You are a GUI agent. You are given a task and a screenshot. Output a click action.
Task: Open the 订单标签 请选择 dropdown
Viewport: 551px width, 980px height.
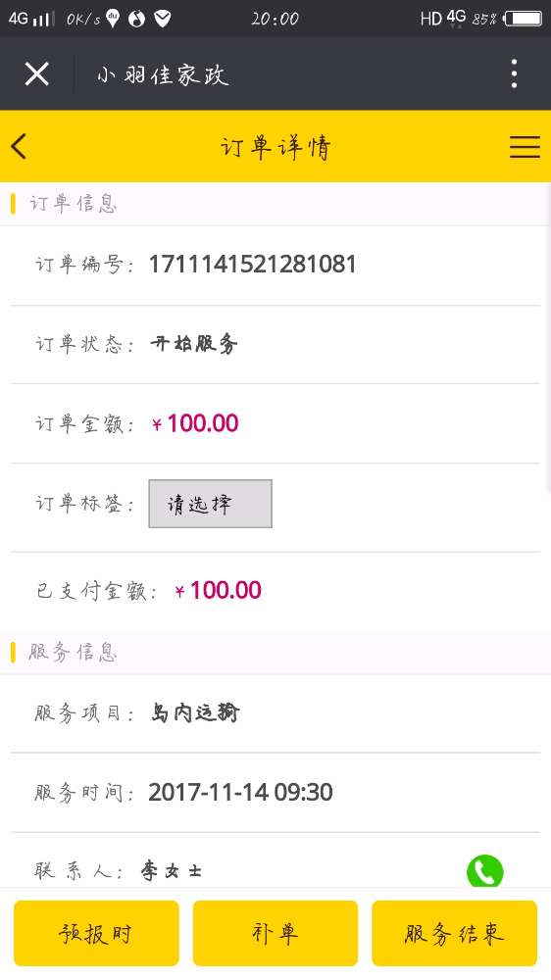click(x=210, y=504)
